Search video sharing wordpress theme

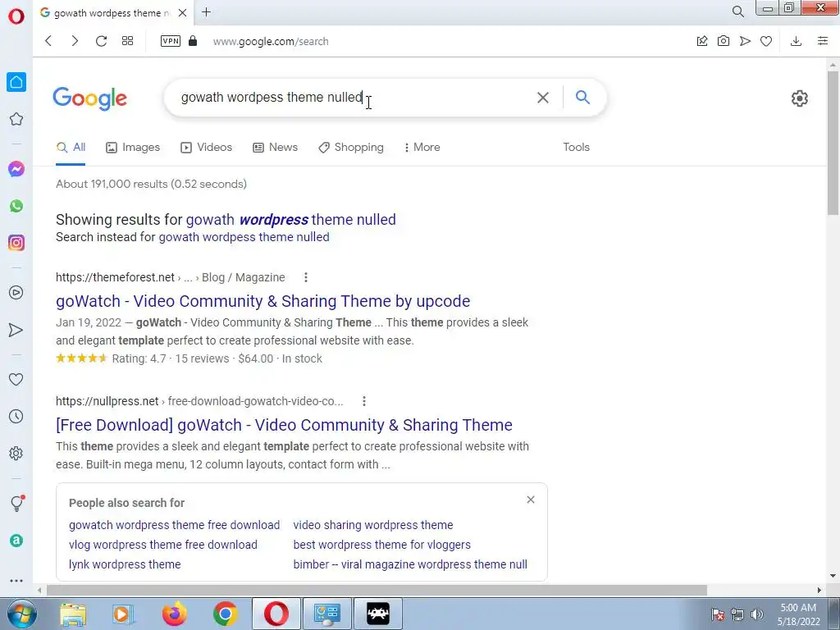click(x=373, y=525)
